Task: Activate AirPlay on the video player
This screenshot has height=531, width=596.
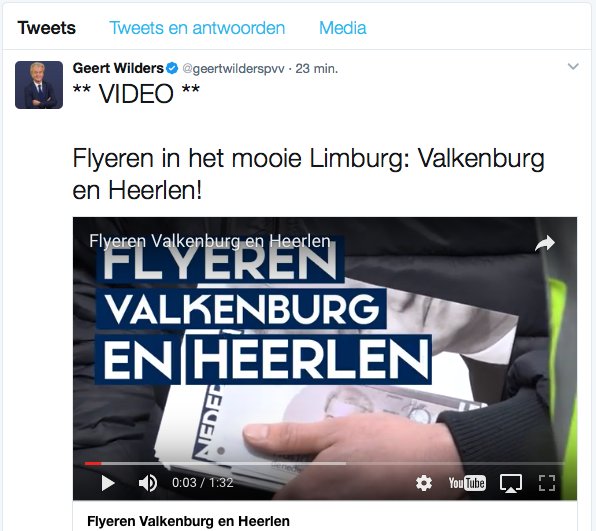Action: pyautogui.click(x=510, y=483)
